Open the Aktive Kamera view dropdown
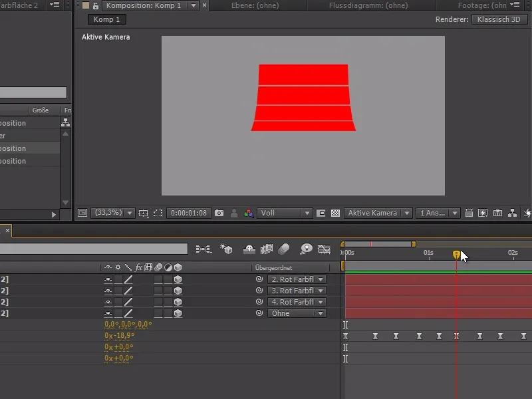This screenshot has height=399, width=532. tap(378, 213)
